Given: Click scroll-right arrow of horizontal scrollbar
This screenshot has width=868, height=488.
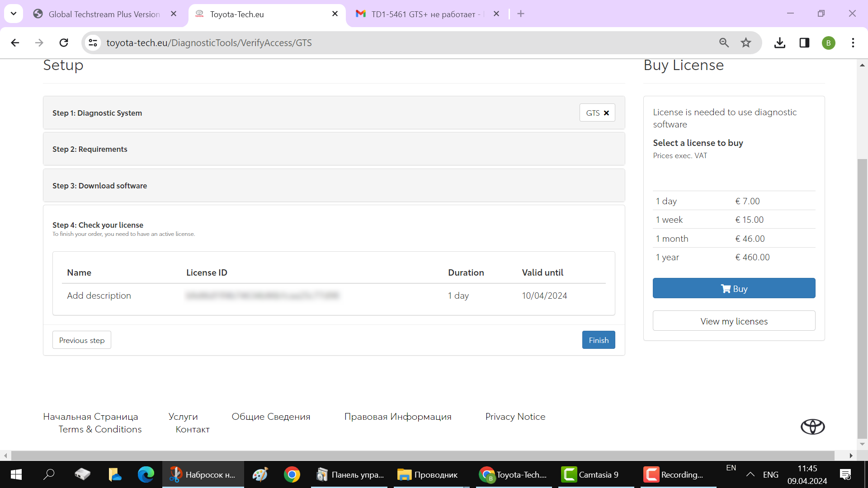Looking at the screenshot, I should pos(851,455).
